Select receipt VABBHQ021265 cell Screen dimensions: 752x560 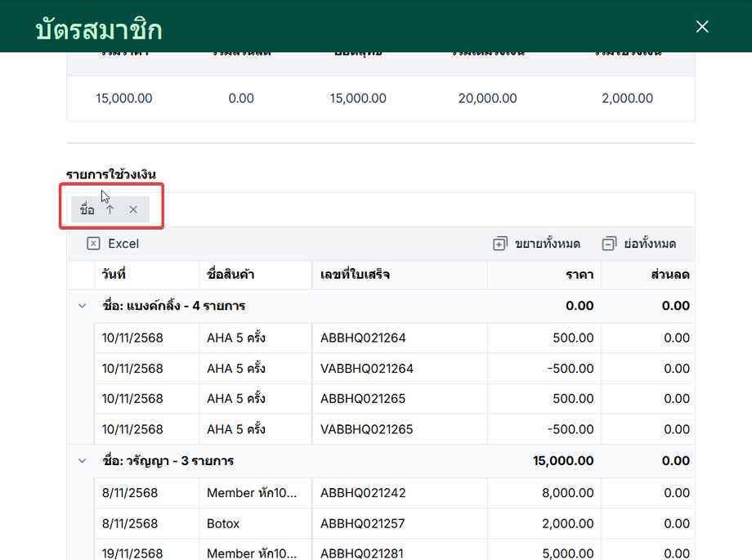pos(366,429)
